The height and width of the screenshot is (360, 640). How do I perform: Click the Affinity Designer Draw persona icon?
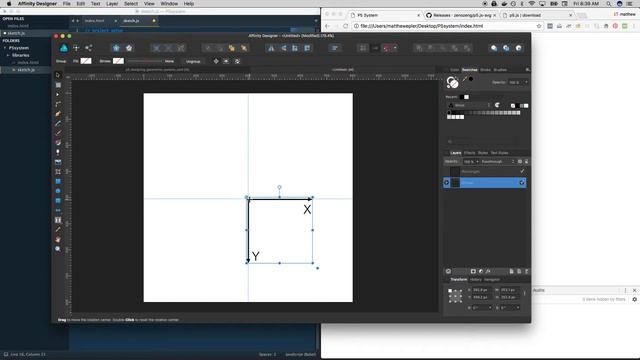tap(64, 48)
